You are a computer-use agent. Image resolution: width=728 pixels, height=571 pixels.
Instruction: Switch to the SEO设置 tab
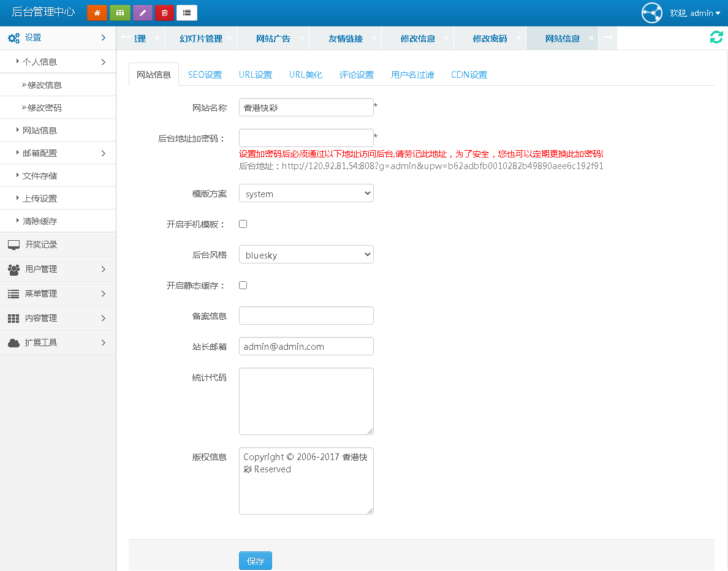(205, 74)
